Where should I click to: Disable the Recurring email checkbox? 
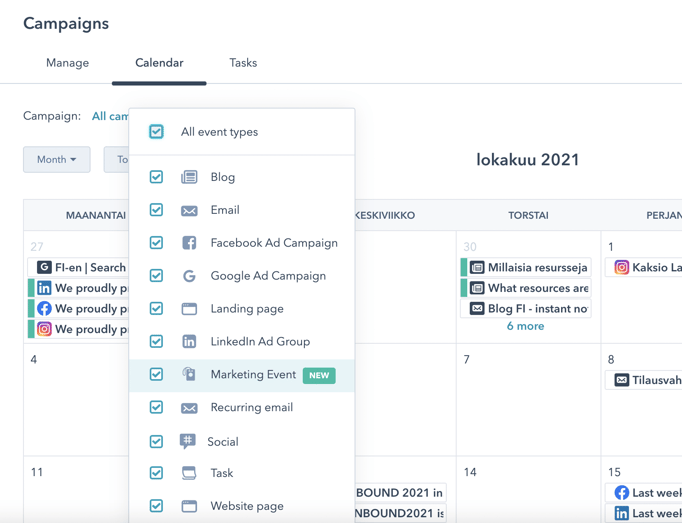156,407
